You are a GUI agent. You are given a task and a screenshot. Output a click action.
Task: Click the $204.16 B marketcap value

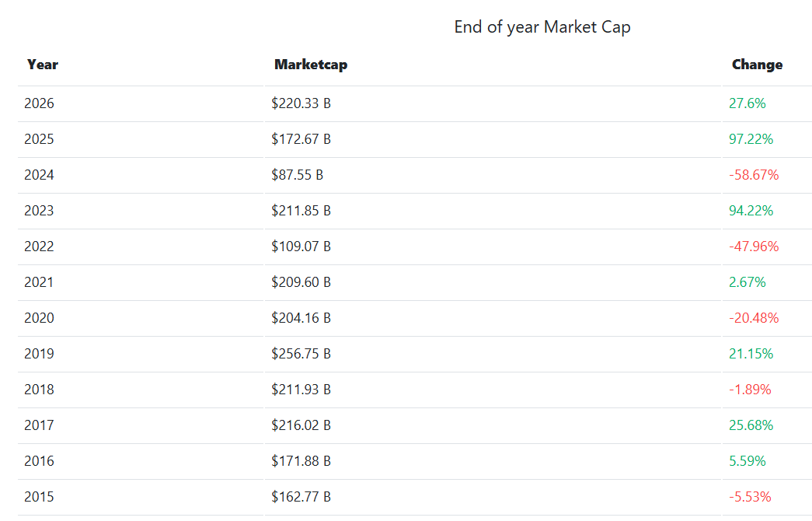coord(301,318)
